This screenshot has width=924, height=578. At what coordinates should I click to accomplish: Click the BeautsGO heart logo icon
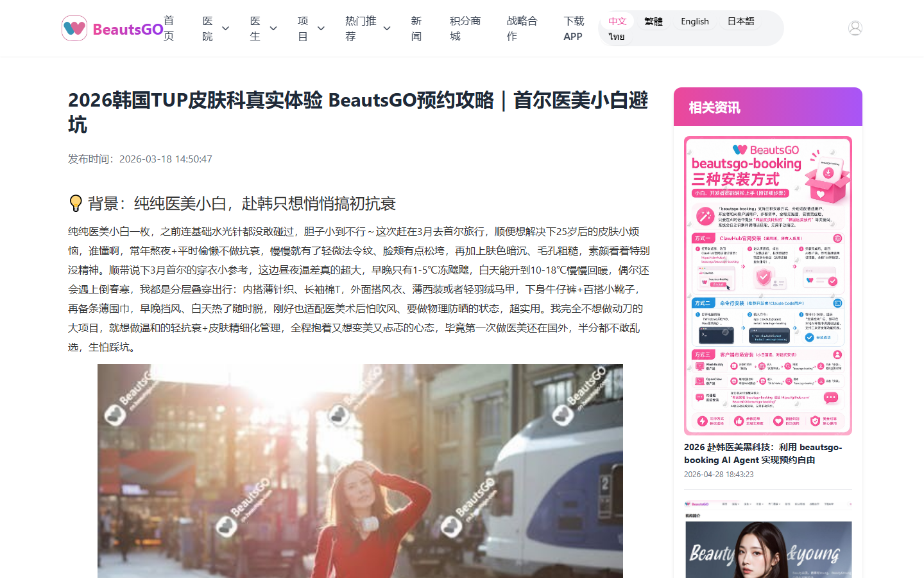(74, 28)
